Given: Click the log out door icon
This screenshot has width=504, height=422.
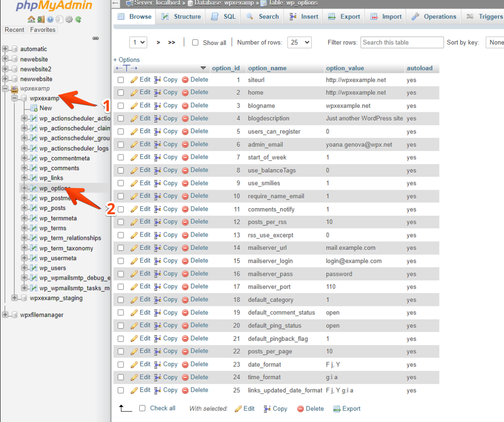Looking at the screenshot, I should [x=41, y=19].
